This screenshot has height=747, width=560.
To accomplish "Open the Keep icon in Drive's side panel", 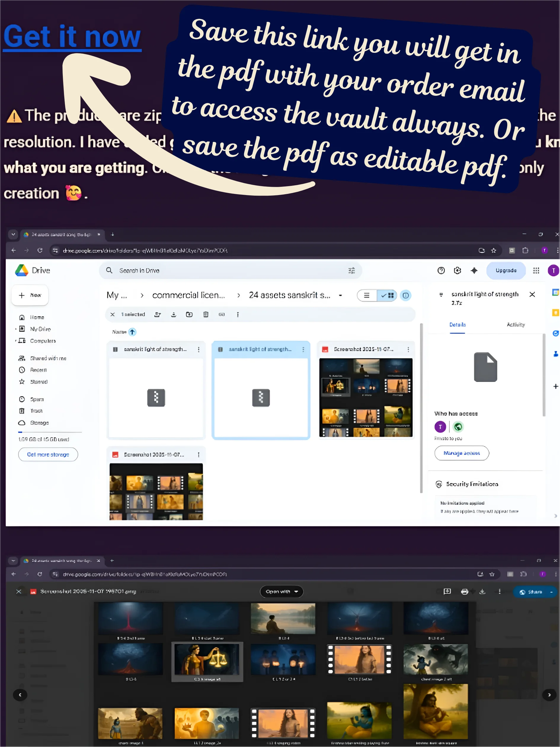I will pos(555,313).
